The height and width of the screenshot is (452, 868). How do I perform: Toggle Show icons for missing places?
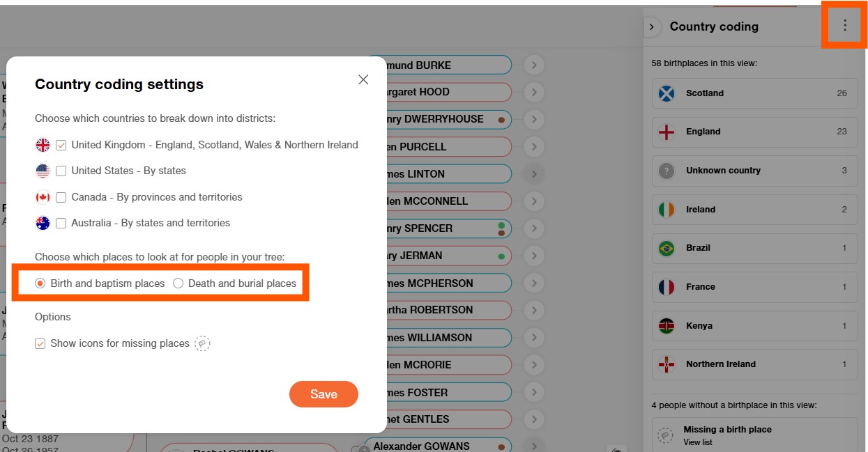point(40,343)
